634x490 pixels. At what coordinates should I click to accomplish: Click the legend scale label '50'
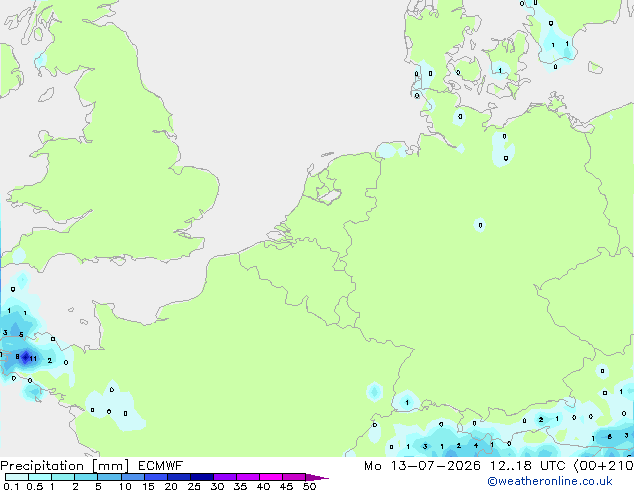coord(309,486)
